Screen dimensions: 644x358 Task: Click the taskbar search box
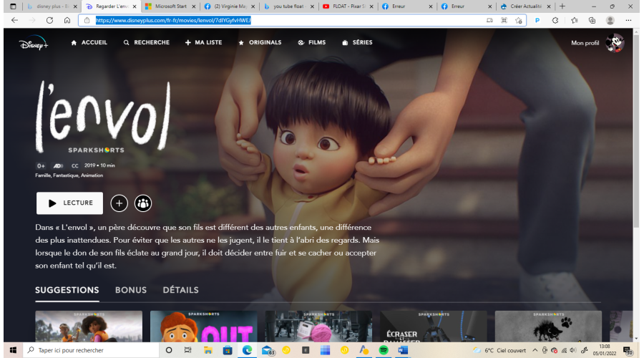[x=91, y=350]
